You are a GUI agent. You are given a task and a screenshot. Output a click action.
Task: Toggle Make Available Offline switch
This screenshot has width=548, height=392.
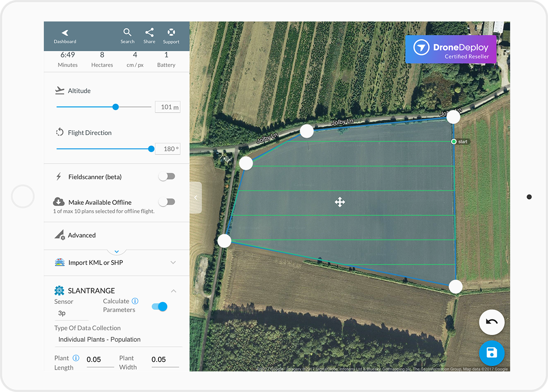pyautogui.click(x=167, y=202)
